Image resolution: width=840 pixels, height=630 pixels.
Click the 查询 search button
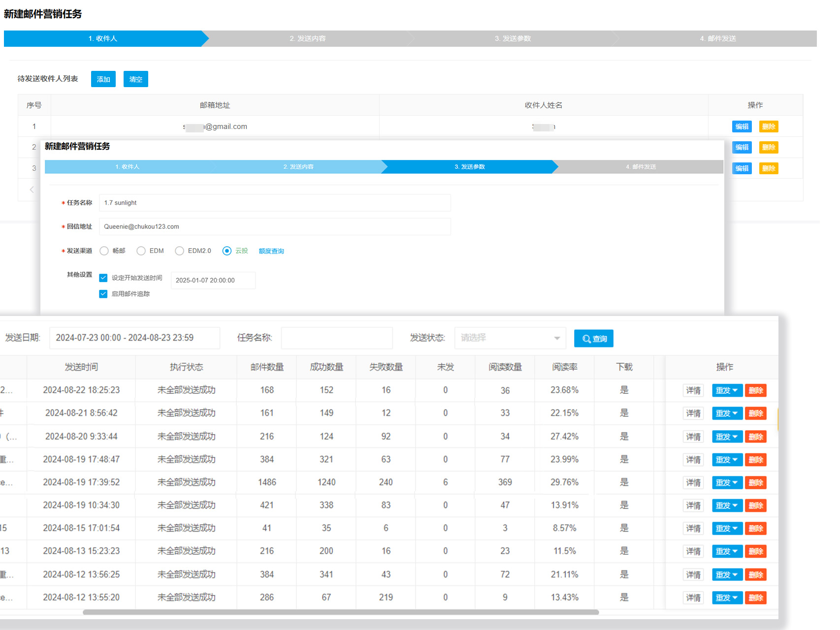point(594,339)
